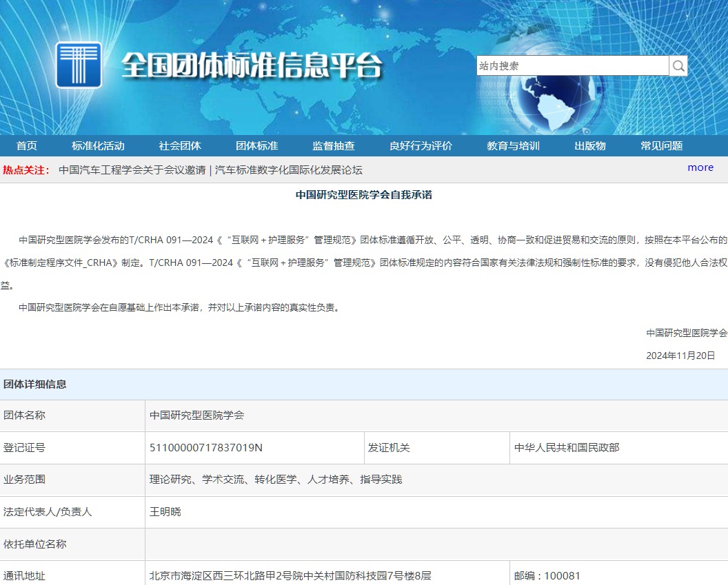Click the 全国团体标准信息平台 site title
728x585 pixels.
[252, 65]
